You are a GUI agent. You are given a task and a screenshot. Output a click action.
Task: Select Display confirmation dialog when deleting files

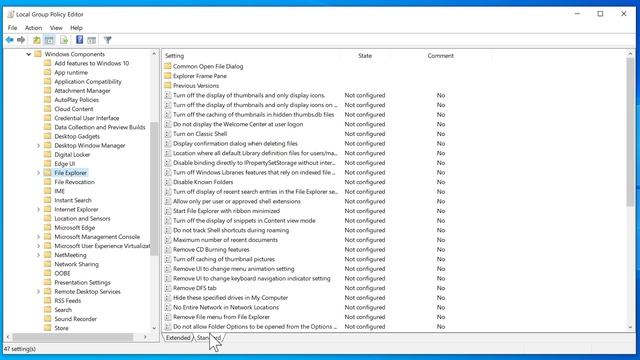point(235,144)
